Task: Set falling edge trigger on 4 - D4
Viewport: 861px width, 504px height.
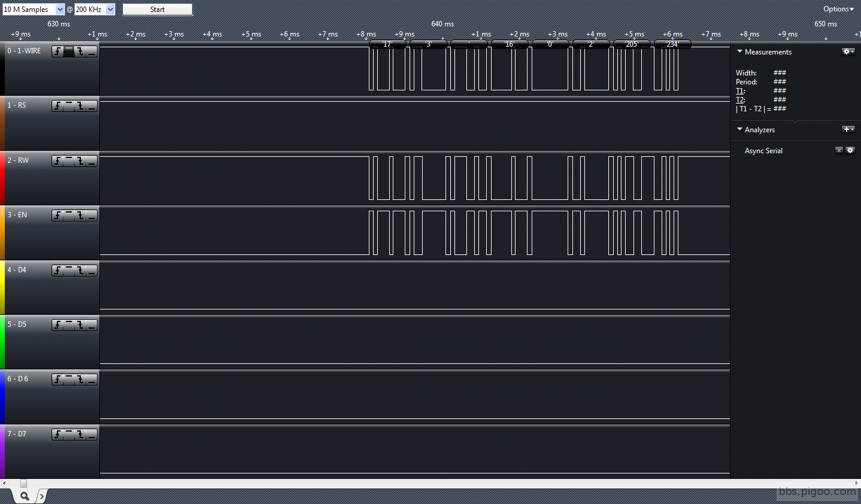Action: coord(80,271)
